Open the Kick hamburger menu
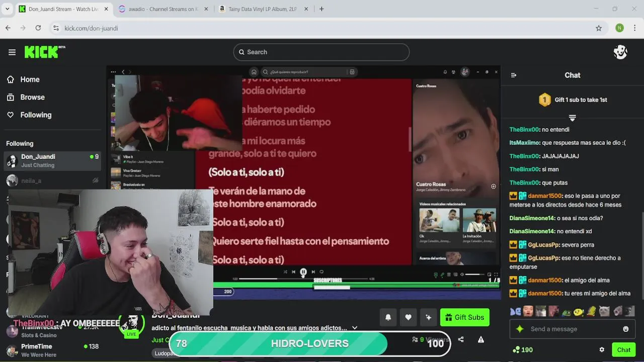The width and height of the screenshot is (644, 362). tap(12, 52)
